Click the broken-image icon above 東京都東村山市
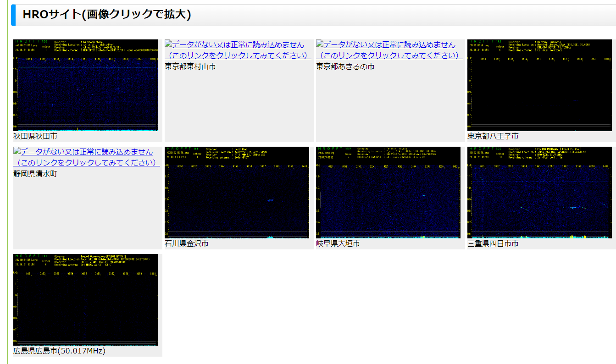This screenshot has width=616, height=364. [x=167, y=43]
